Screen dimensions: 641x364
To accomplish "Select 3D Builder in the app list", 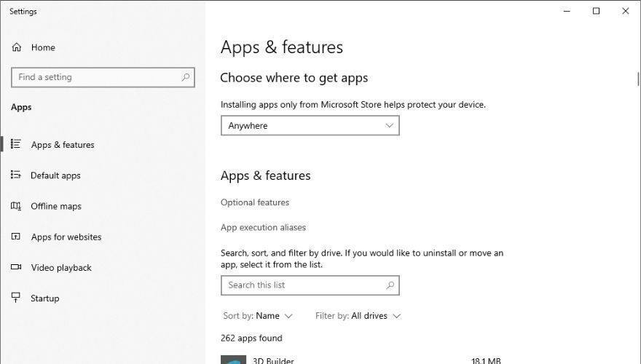I will point(361,360).
